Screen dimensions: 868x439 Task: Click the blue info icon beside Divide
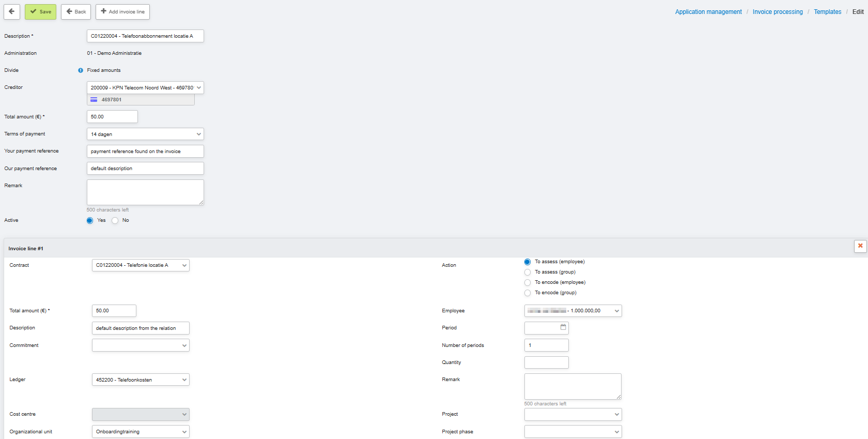pos(81,70)
